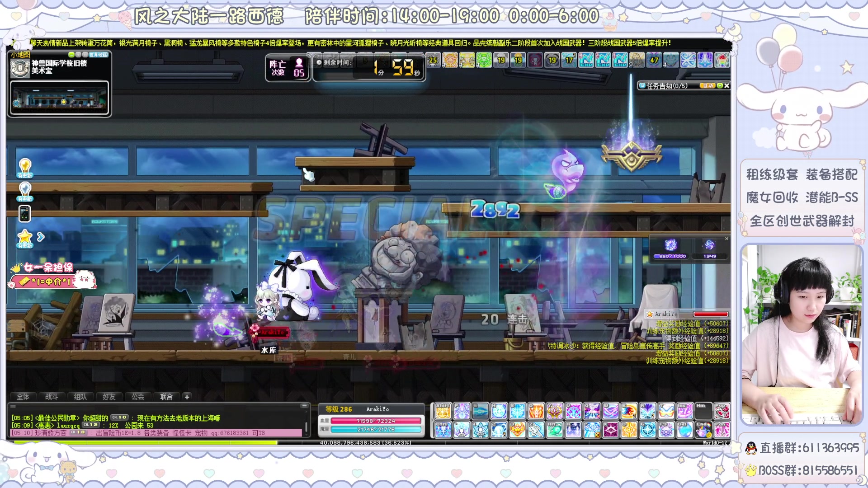868x488 pixels.
Task: Click chat message from lauzqzq
Action: (82, 425)
